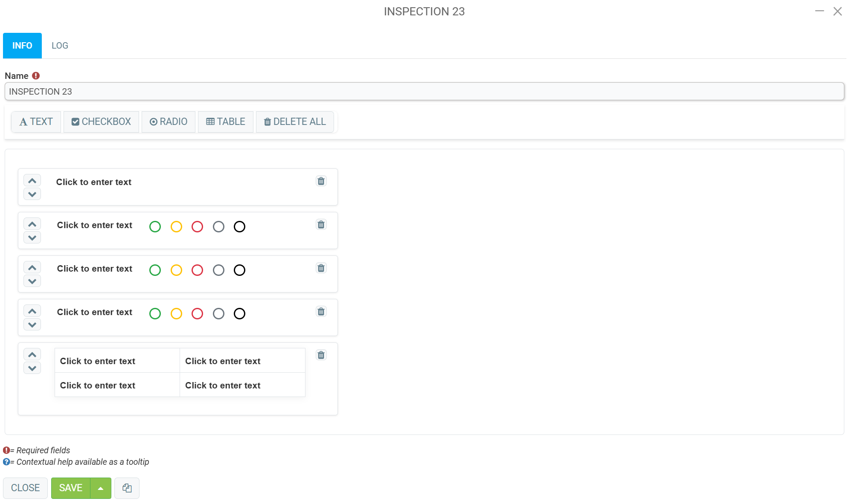Open the SAVE dropdown arrow
849x504 pixels.
[101, 488]
